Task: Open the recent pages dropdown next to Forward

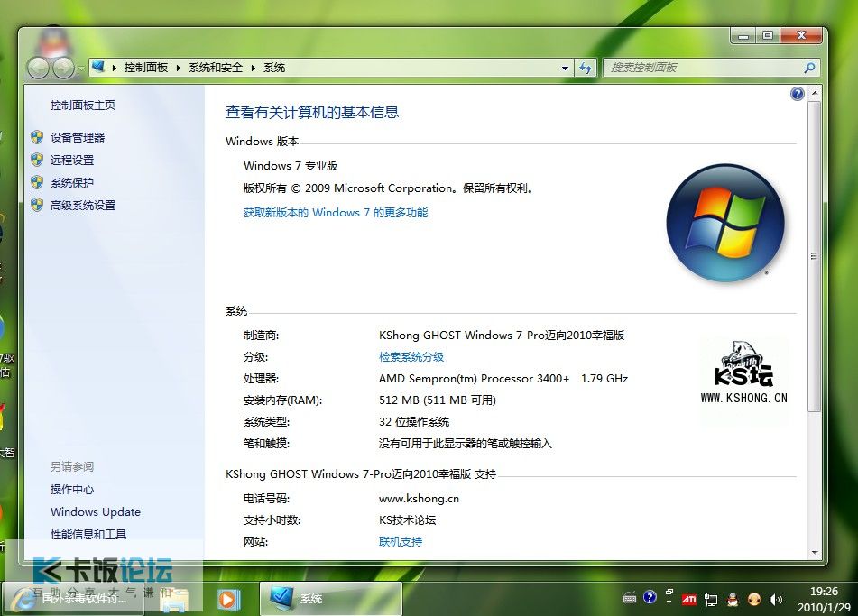Action: (x=81, y=69)
